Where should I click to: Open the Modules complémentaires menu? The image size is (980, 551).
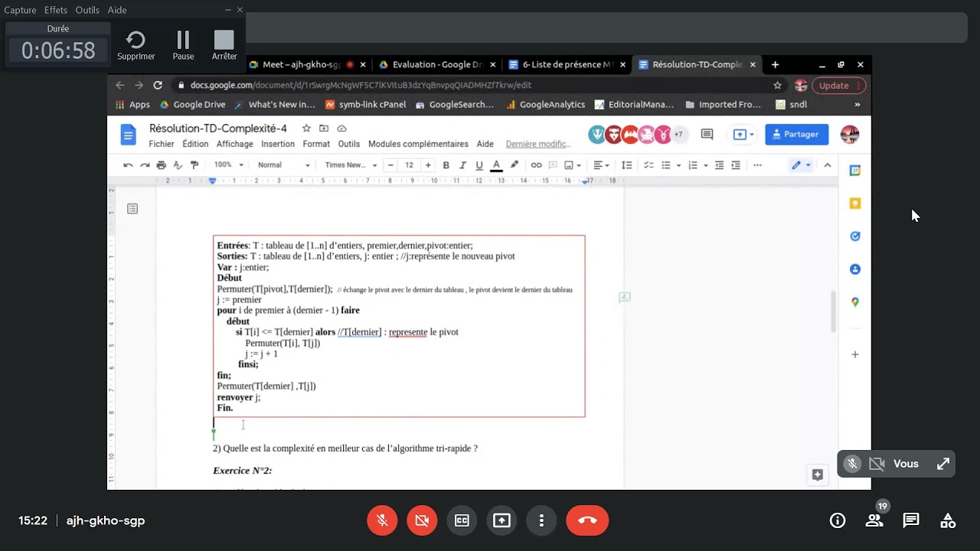tap(418, 144)
